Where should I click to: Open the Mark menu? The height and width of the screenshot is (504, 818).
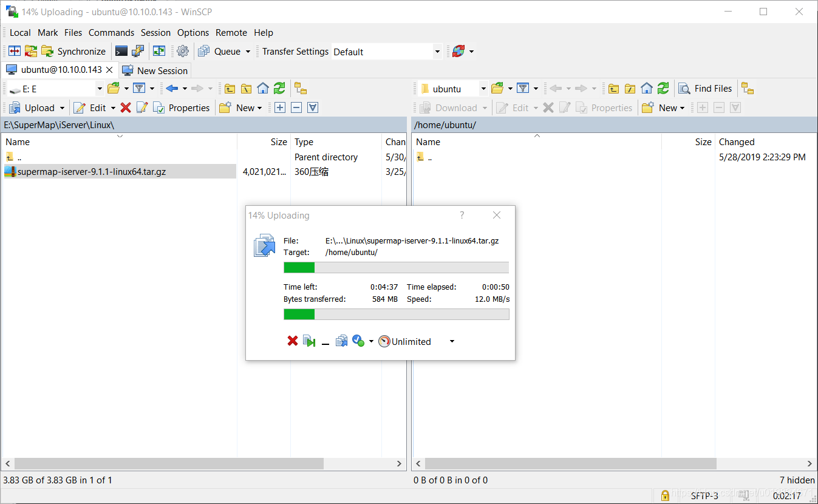(x=48, y=33)
